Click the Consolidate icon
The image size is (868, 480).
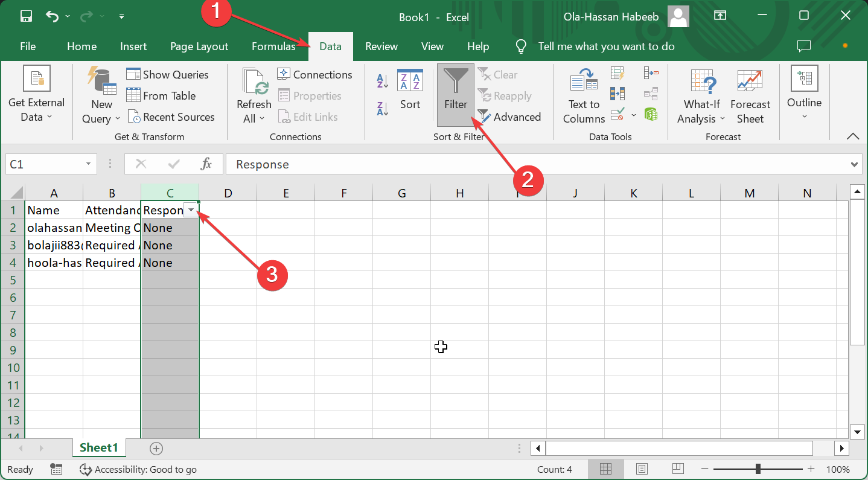pyautogui.click(x=651, y=74)
